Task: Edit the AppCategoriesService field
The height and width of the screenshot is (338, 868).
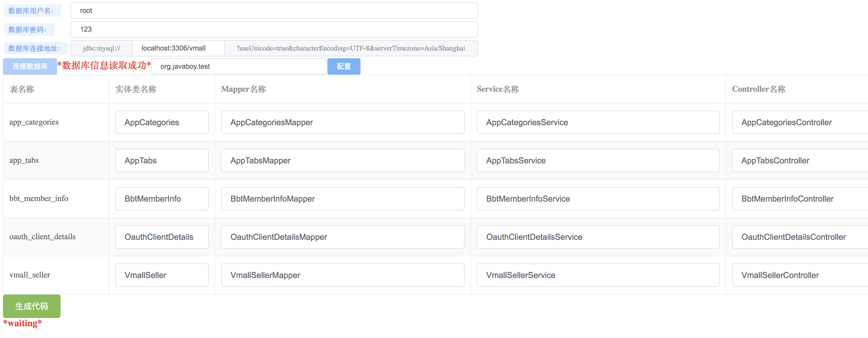Action: (598, 122)
